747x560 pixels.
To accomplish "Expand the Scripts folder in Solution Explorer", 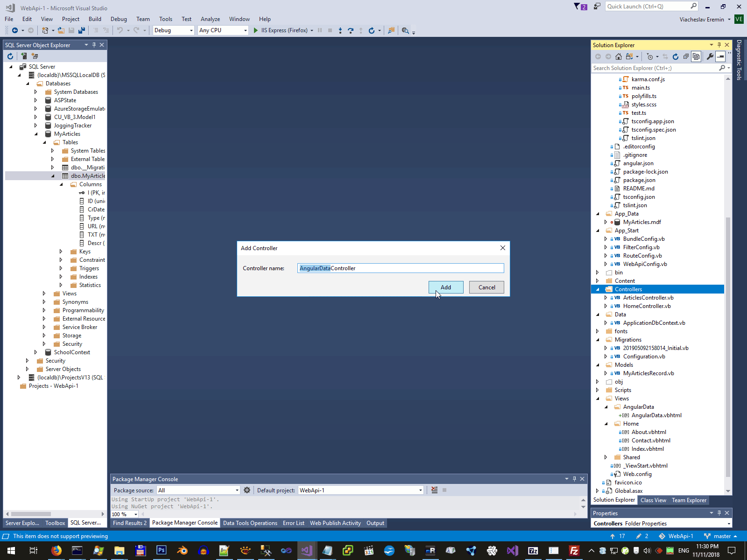I will point(598,390).
